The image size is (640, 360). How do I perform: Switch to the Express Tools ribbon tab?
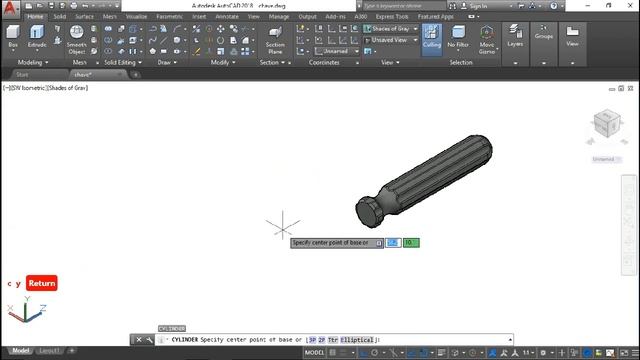pyautogui.click(x=392, y=16)
